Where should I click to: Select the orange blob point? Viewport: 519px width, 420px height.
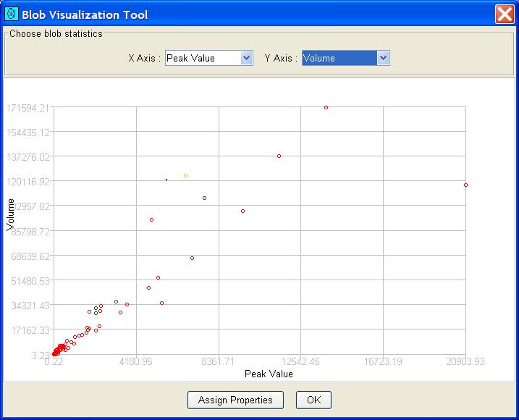click(185, 175)
